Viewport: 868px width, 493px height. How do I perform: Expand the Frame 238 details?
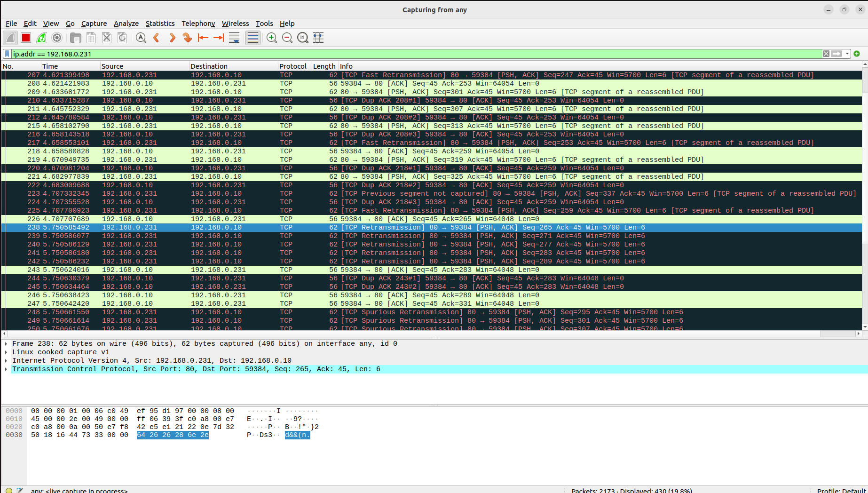(6, 343)
